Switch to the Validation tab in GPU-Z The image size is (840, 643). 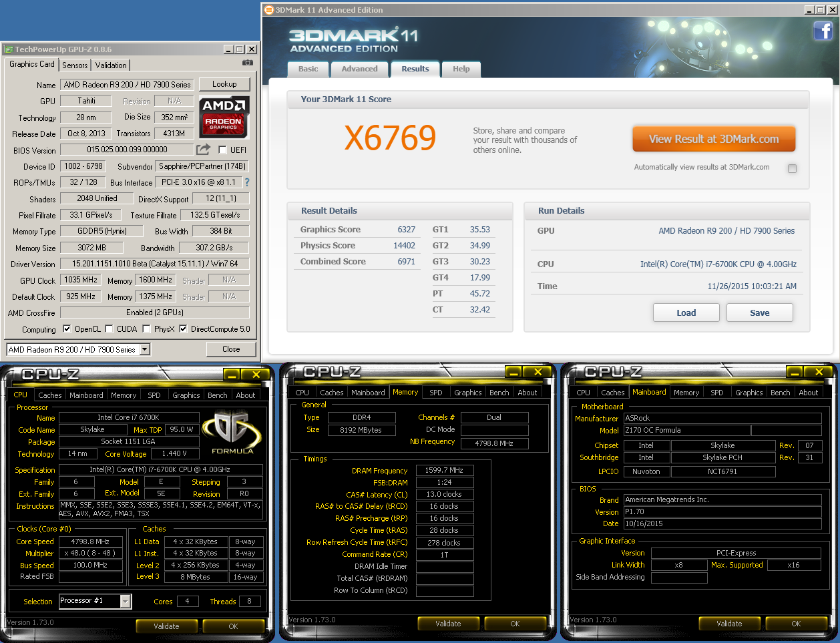coord(111,65)
